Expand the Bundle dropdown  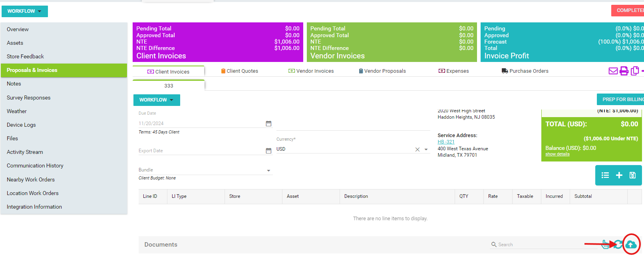coord(268,171)
